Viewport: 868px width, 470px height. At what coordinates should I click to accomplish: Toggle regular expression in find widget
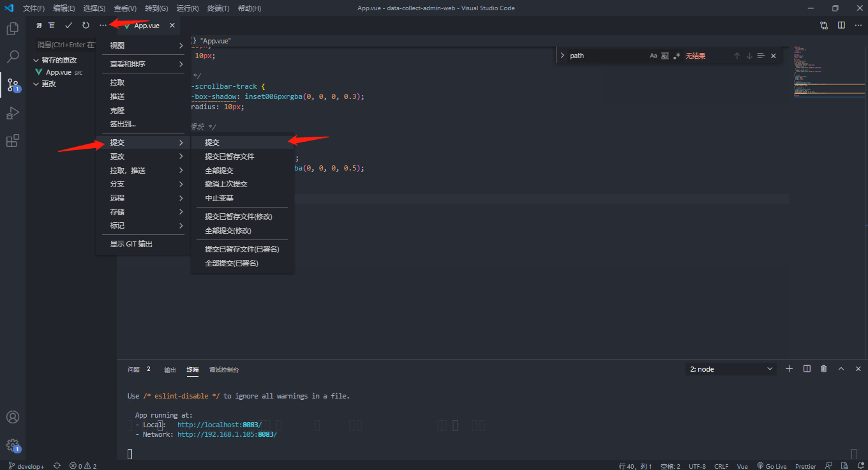(677, 56)
